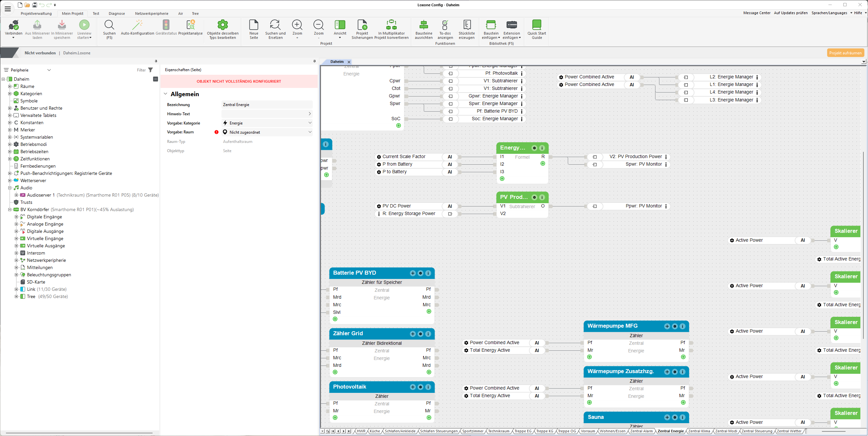868x436 pixels.
Task: Open the Vorgabe: Raum dropdown
Action: (310, 132)
